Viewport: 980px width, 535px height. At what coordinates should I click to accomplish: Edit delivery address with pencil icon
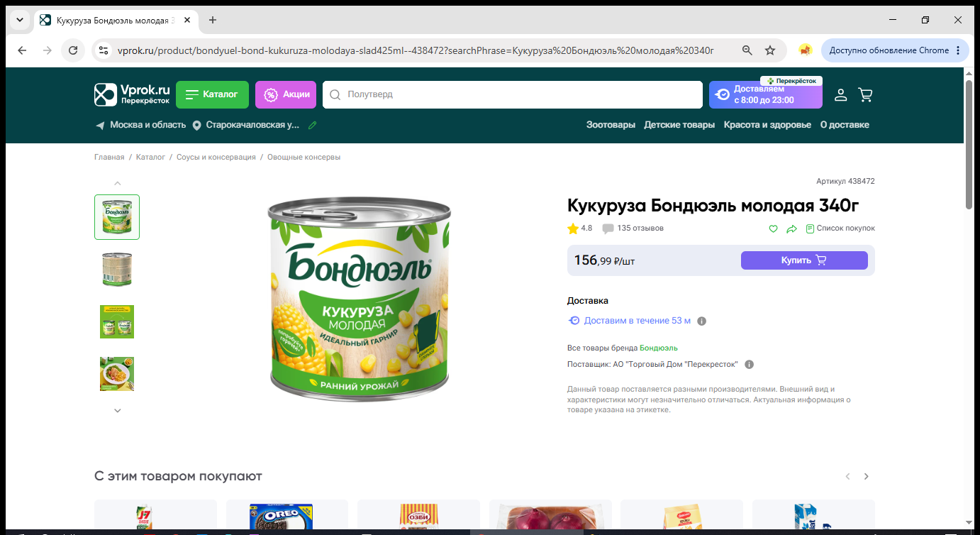[x=313, y=125]
